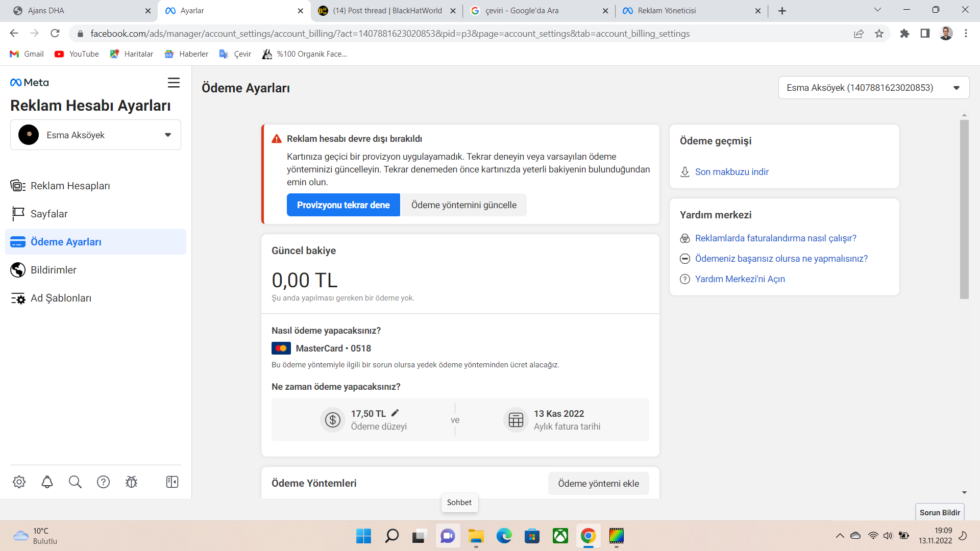This screenshot has width=980, height=551.
Task: Switch to the Reklam Yöneticisi tab
Action: 691,11
